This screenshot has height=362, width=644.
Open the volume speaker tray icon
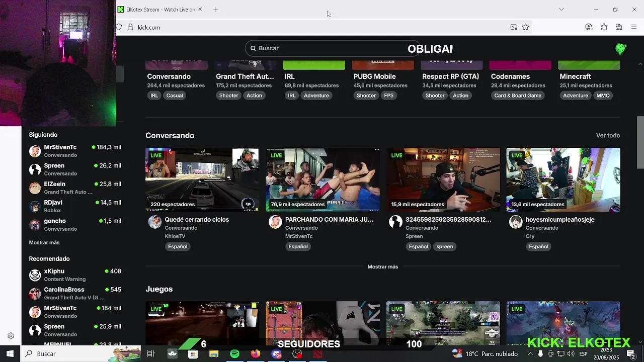click(571, 353)
